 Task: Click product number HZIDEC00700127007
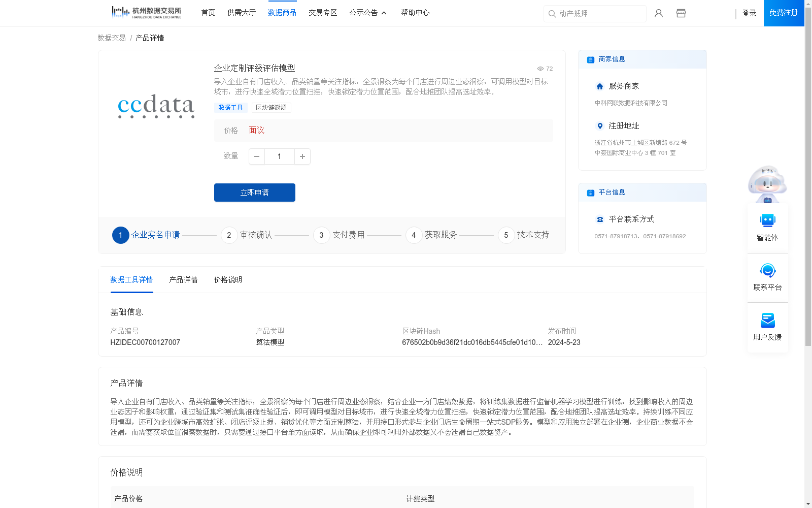[145, 342]
